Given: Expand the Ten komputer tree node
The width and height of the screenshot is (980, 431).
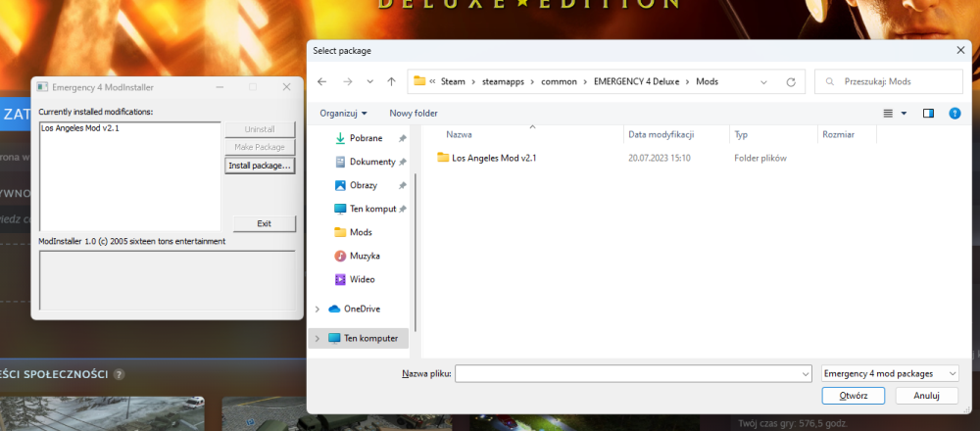Looking at the screenshot, I should click(x=317, y=338).
